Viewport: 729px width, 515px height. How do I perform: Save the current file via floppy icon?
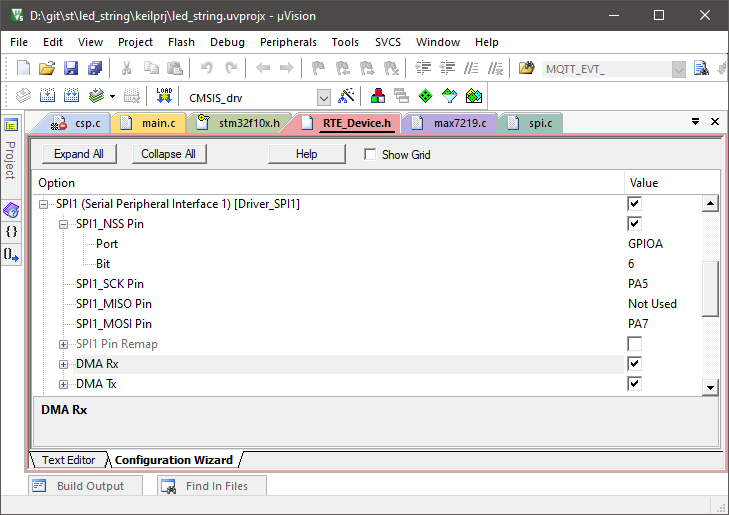71,68
